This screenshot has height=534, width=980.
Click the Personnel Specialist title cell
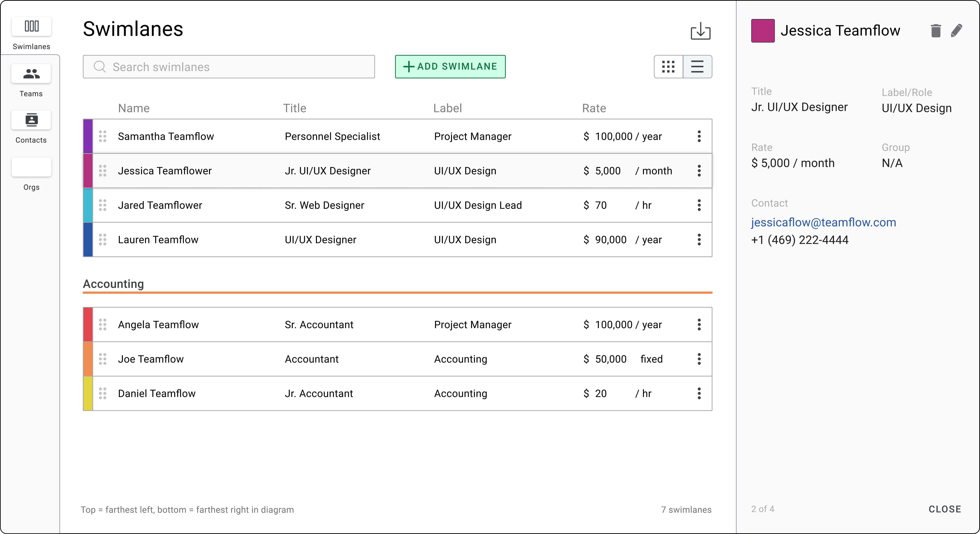pos(332,136)
